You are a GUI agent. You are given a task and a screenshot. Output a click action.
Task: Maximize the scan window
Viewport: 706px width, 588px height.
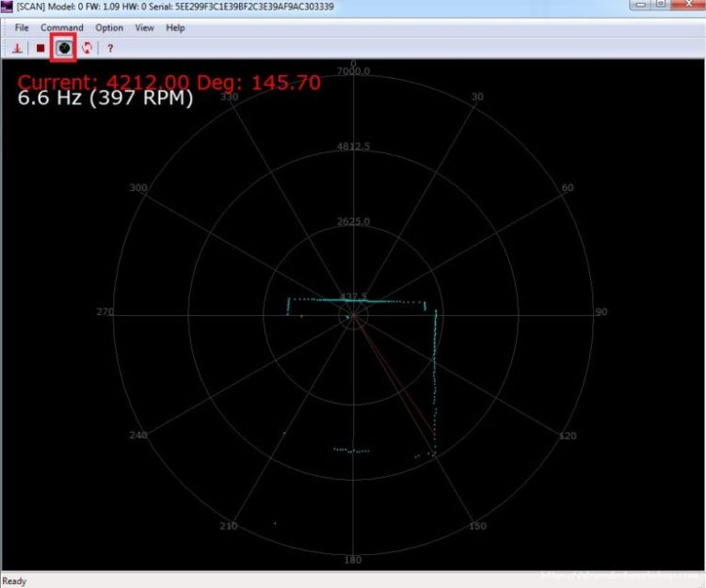[660, 5]
